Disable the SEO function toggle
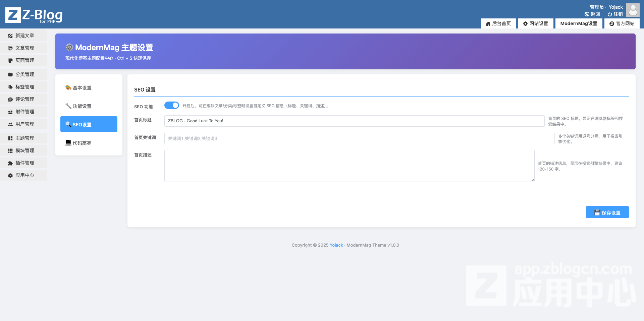 pyautogui.click(x=171, y=106)
